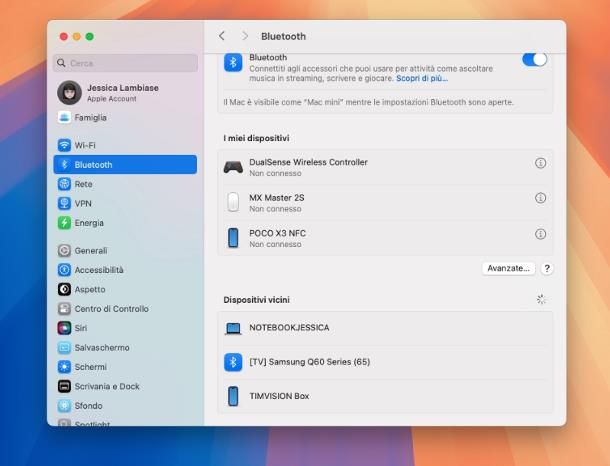
Task: Show info for DualSense Wireless Controller
Action: (x=540, y=163)
